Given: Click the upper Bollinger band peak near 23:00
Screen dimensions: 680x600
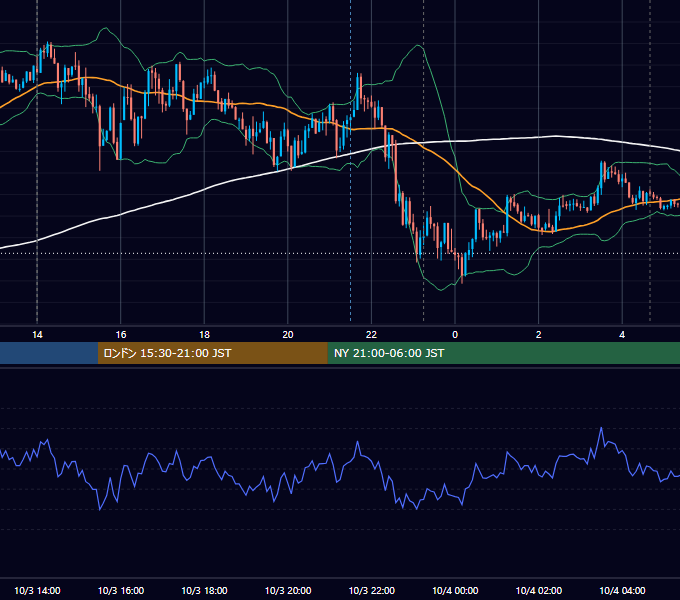Looking at the screenshot, I should [x=419, y=45].
